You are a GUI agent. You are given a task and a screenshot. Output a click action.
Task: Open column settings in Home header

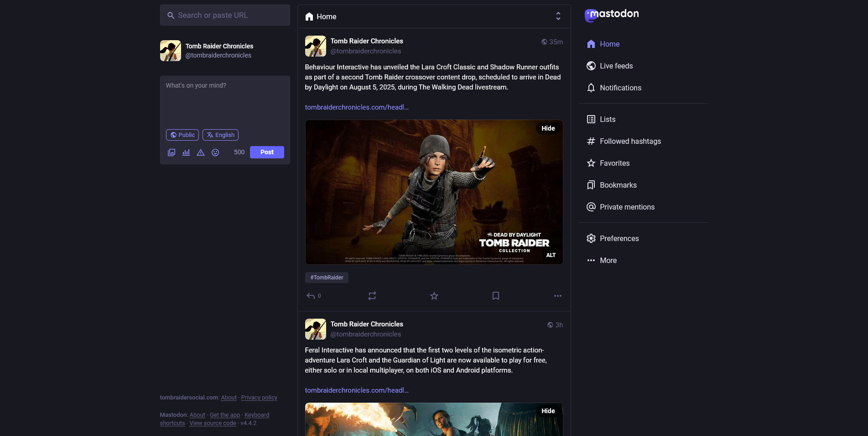point(558,16)
